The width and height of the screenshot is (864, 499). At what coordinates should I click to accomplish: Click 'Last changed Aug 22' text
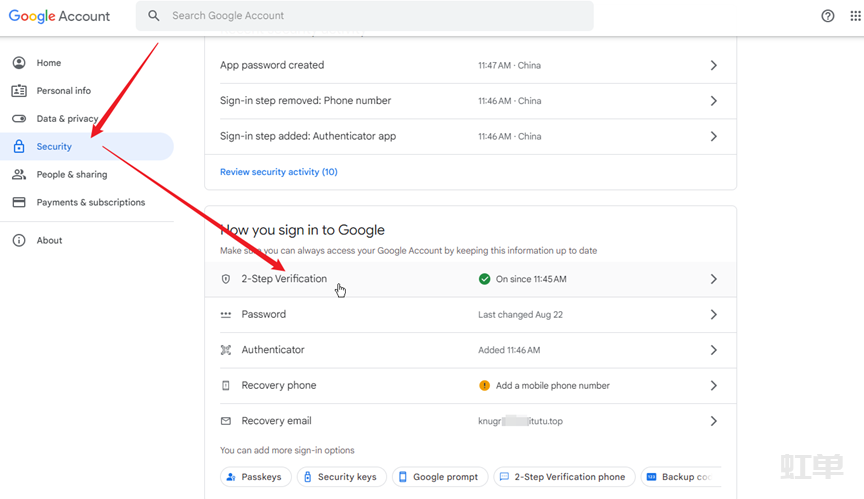pyautogui.click(x=521, y=314)
